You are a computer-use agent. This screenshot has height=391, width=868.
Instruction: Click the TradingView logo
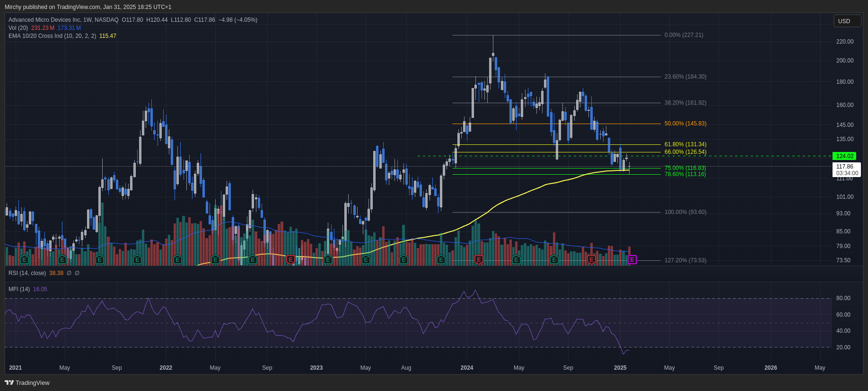point(27,382)
